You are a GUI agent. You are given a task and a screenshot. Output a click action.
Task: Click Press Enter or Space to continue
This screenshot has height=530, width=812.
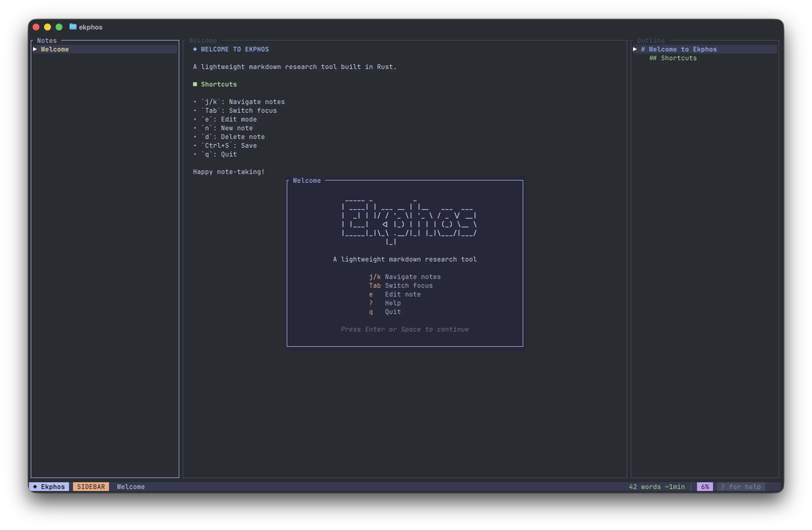click(x=405, y=329)
